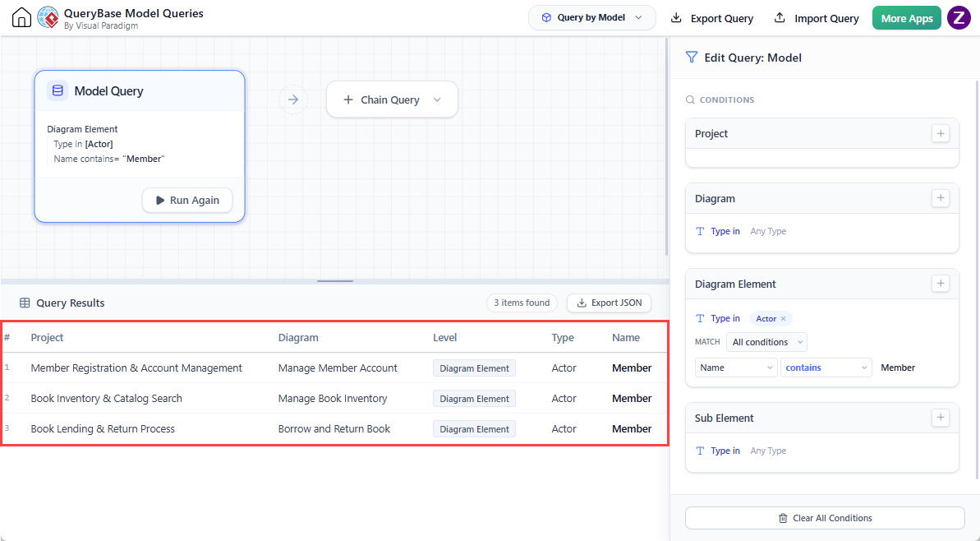This screenshot has height=541, width=980.
Task: Click the Query Results table icon
Action: point(25,303)
